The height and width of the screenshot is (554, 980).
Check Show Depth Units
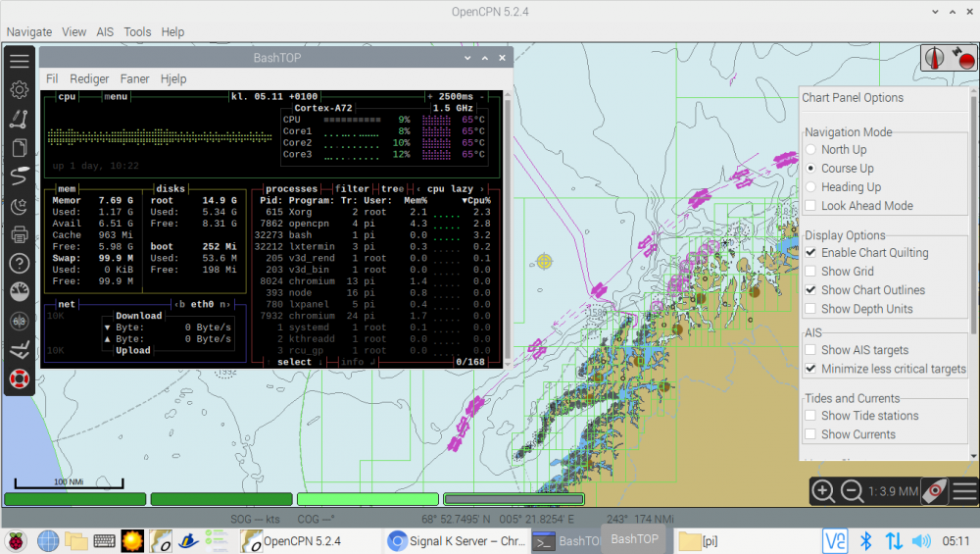coord(859,309)
